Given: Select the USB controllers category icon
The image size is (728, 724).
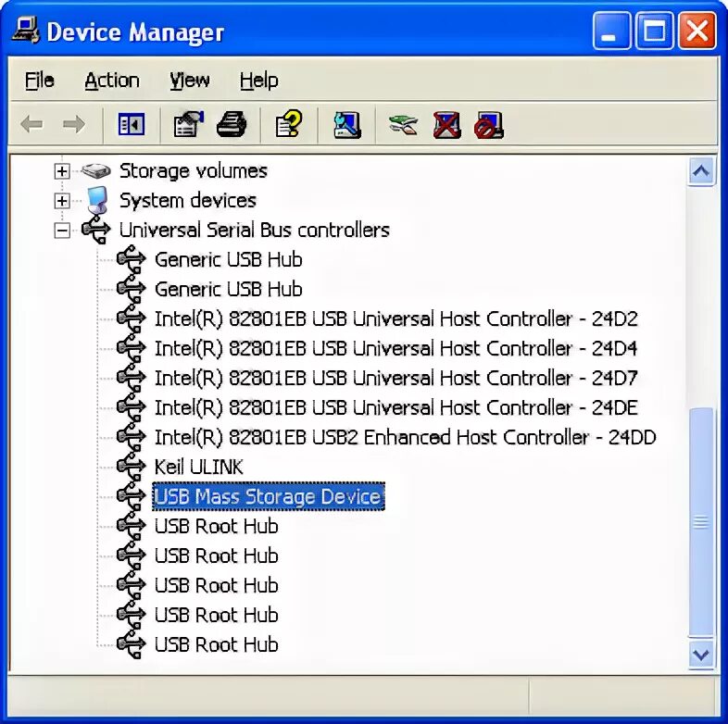Looking at the screenshot, I should pos(96,231).
